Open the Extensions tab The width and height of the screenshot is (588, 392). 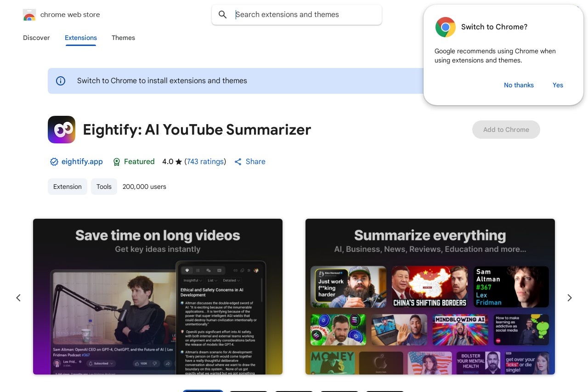[81, 38]
